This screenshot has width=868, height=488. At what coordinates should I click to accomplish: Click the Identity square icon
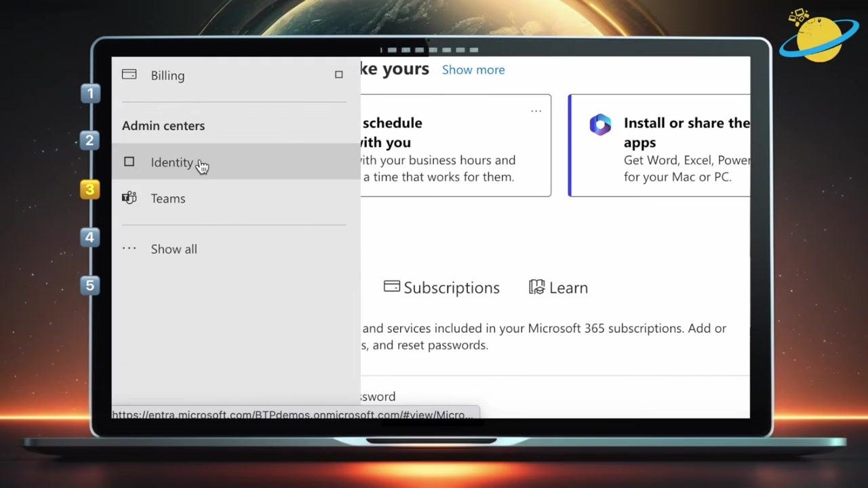coord(129,162)
